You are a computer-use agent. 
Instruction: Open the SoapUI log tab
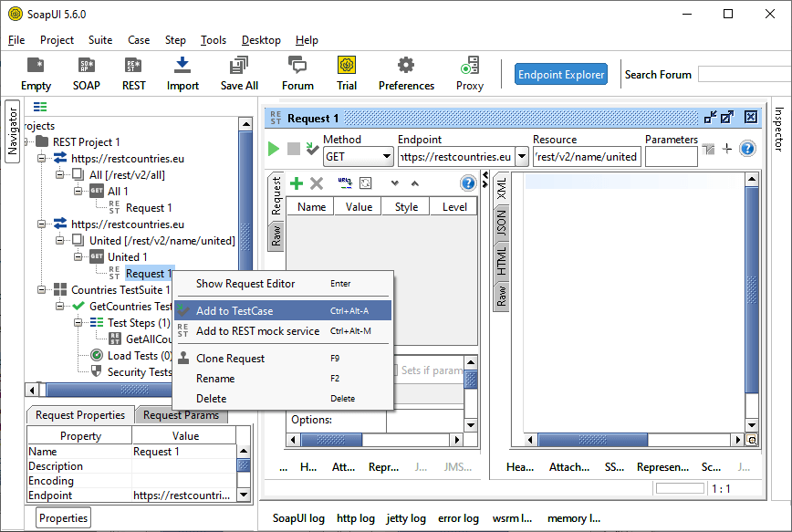[298, 518]
